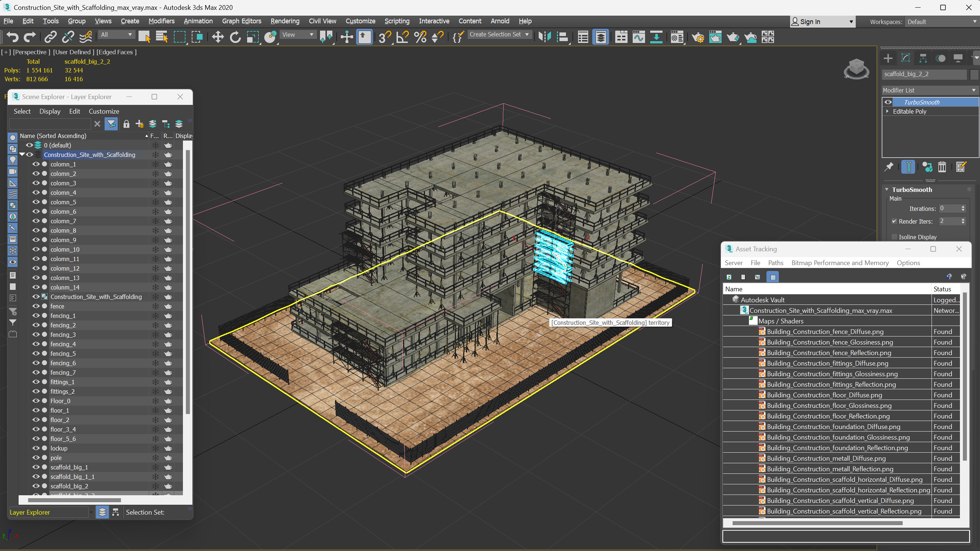Hide the colomn_1 layer object
The height and width of the screenshot is (551, 980).
[36, 164]
